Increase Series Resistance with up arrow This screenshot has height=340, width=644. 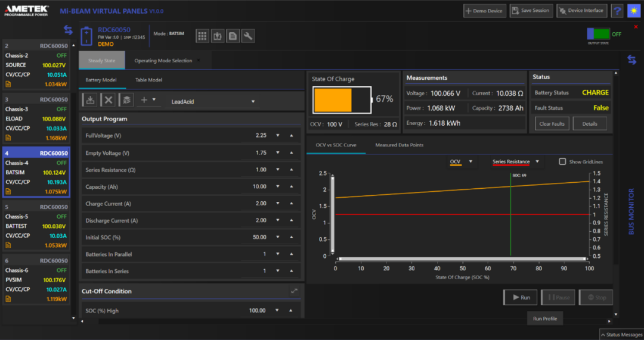pos(292,169)
